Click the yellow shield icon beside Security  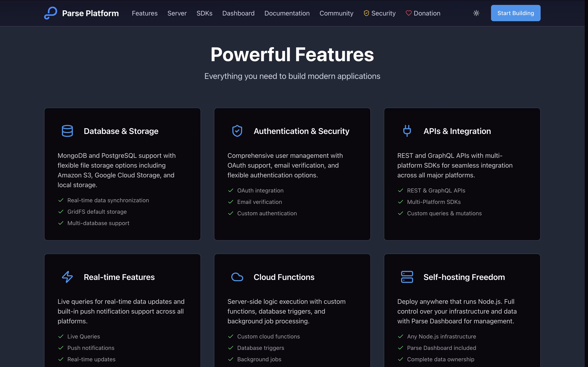[366, 13]
